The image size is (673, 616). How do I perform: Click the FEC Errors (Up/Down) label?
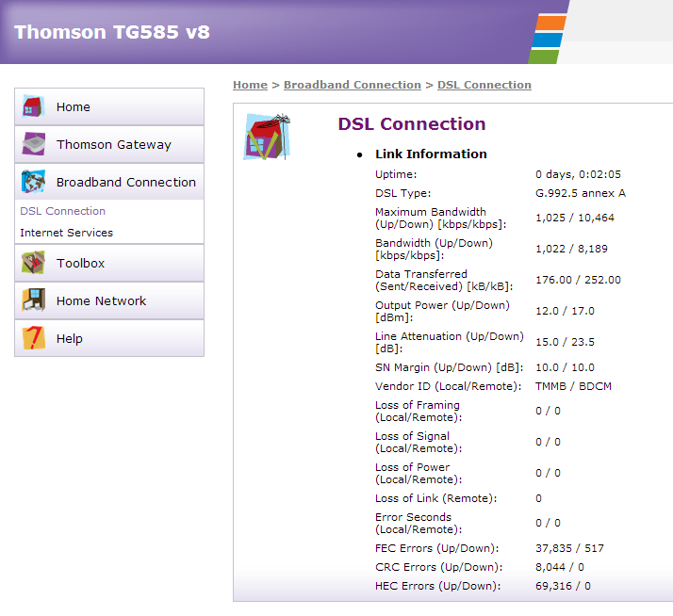click(x=437, y=548)
